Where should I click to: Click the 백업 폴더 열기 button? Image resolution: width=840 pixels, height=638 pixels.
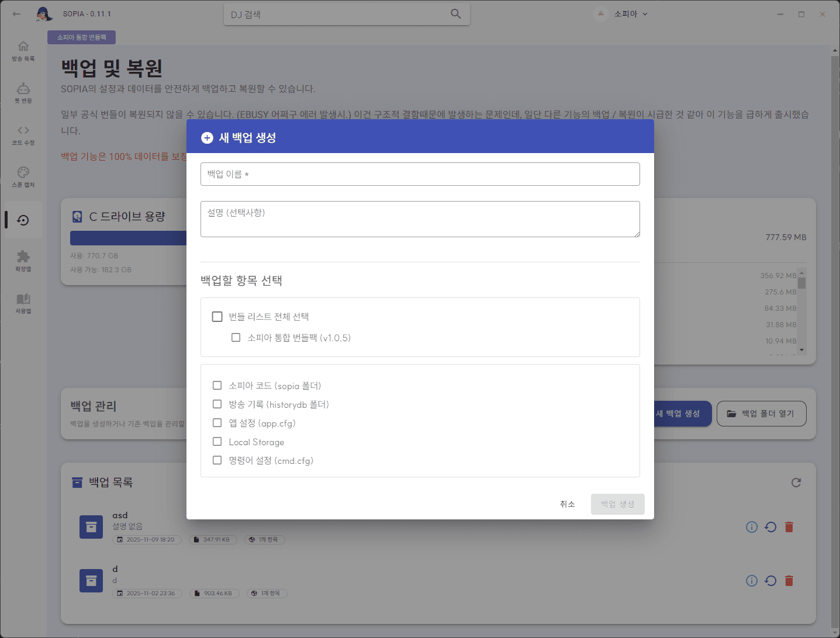(x=761, y=414)
